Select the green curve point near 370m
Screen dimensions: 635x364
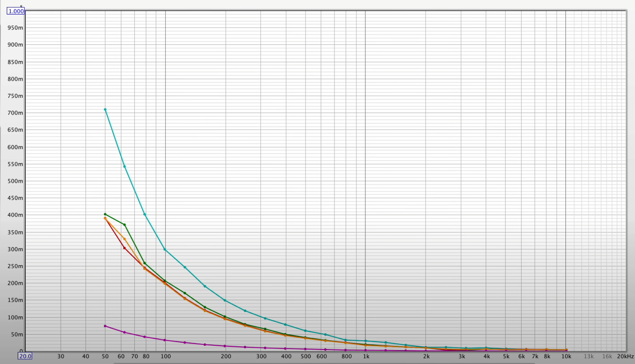[124, 225]
